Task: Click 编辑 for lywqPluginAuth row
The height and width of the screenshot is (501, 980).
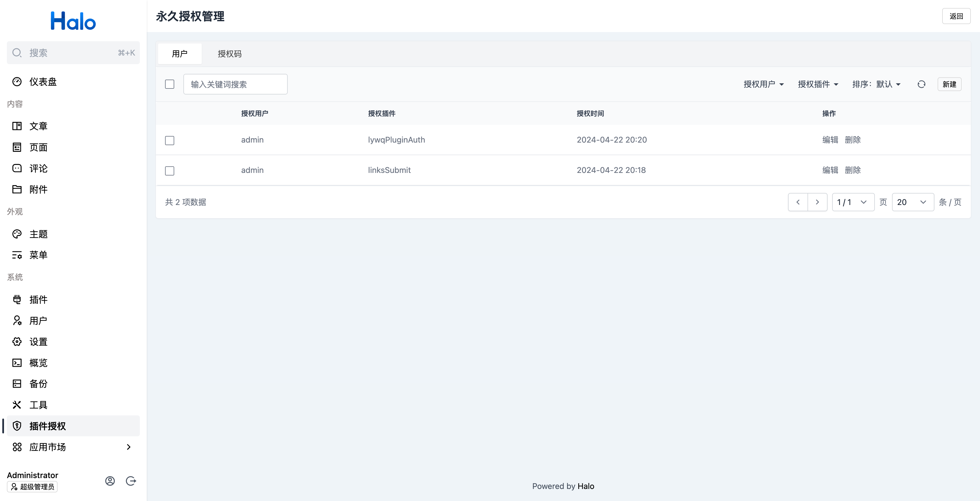Action: point(830,140)
